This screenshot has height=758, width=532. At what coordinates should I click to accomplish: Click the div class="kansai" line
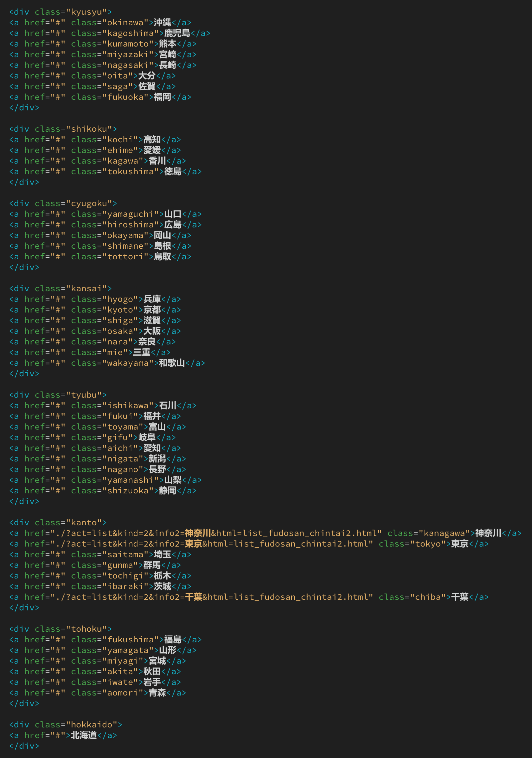61,289
